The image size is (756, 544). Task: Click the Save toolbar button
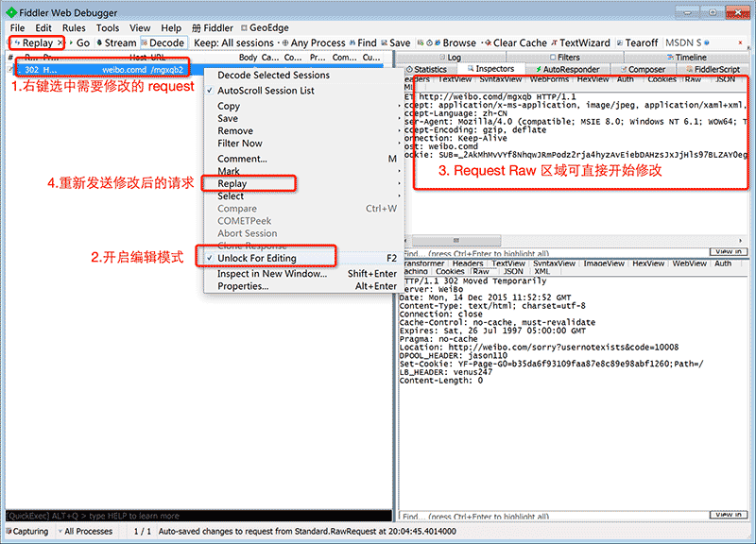tap(395, 42)
